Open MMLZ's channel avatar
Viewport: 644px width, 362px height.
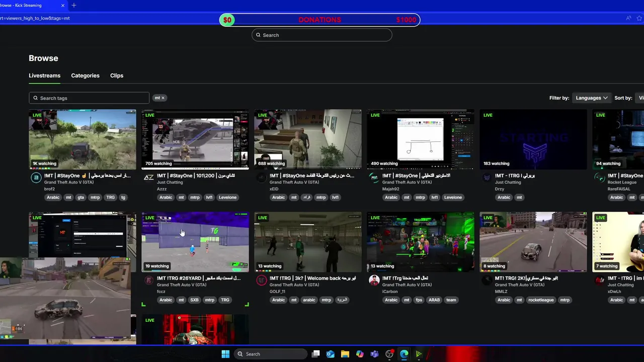pos(487,280)
